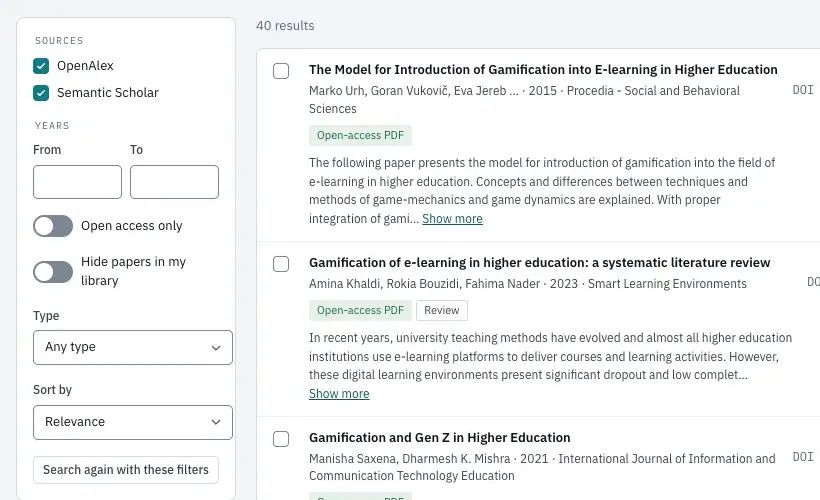Show more of the 2023 review abstract
This screenshot has width=820, height=500.
click(339, 393)
